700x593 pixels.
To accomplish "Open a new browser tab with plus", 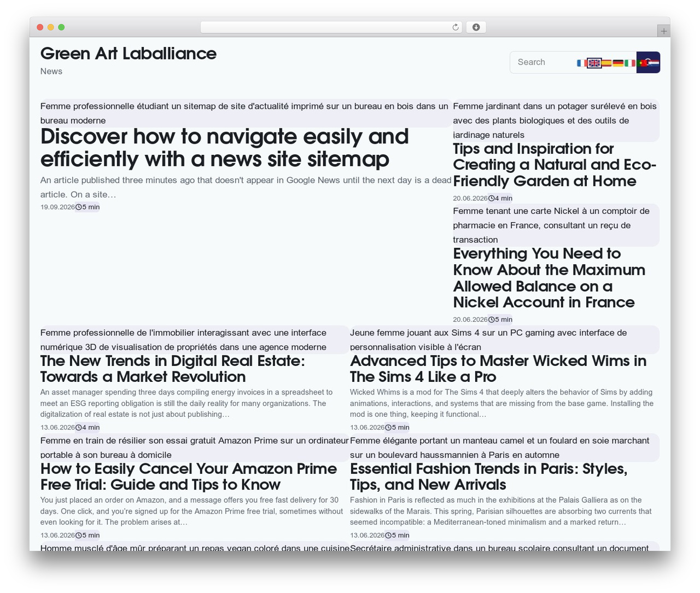I will (663, 31).
